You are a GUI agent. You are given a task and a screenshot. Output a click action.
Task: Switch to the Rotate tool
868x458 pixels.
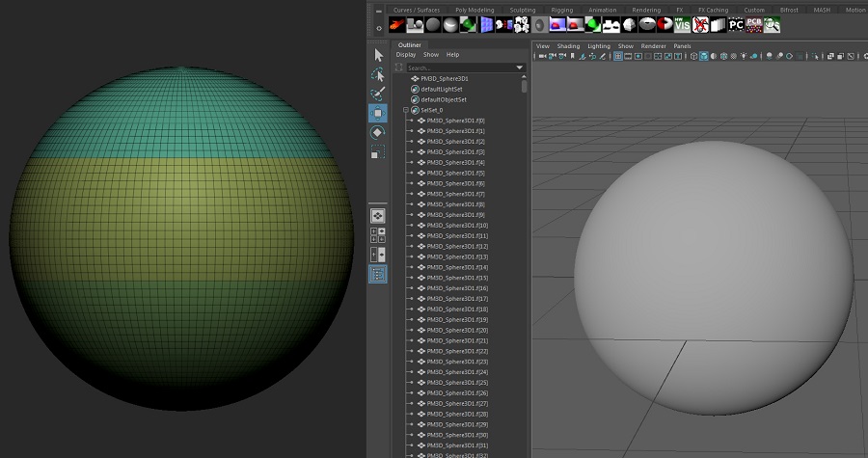coord(377,132)
